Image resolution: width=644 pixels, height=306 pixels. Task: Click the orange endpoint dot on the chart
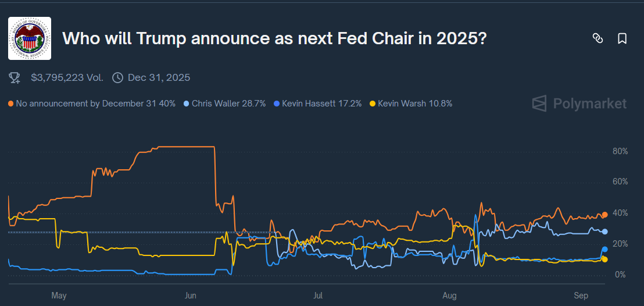(x=604, y=215)
